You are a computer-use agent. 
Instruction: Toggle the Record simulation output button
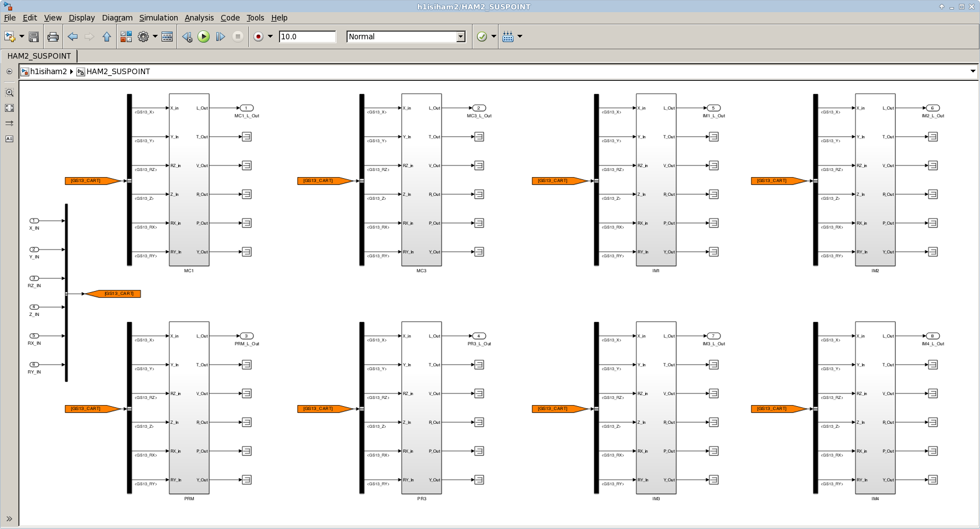coord(258,37)
